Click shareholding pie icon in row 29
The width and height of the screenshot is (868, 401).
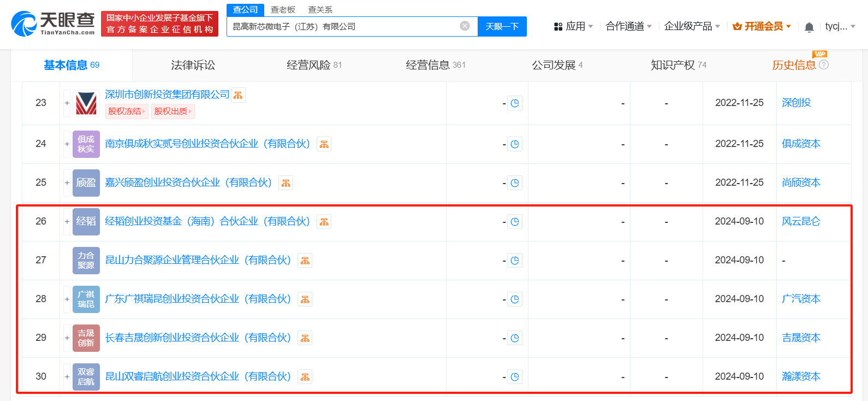click(x=515, y=338)
